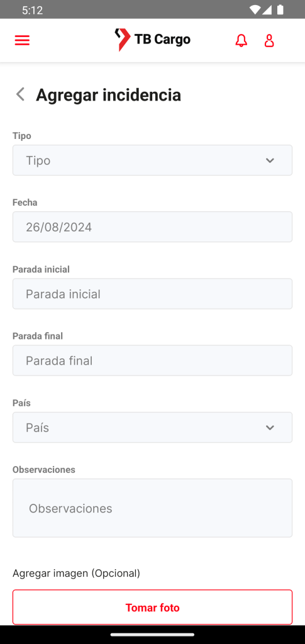Viewport: 305px width, 644px height.
Task: Tap the cellular signal icon
Action: pos(267,9)
